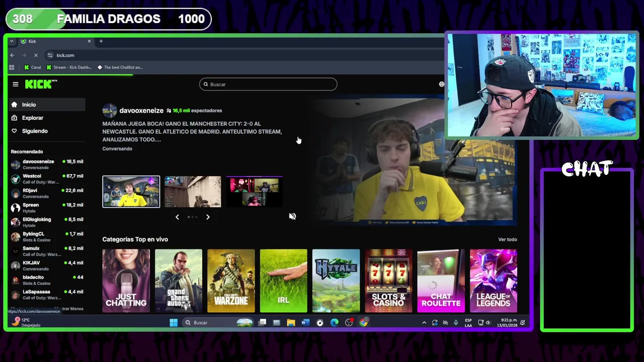
Task: Open BykingCL channel in the sidebar
Action: (47, 237)
